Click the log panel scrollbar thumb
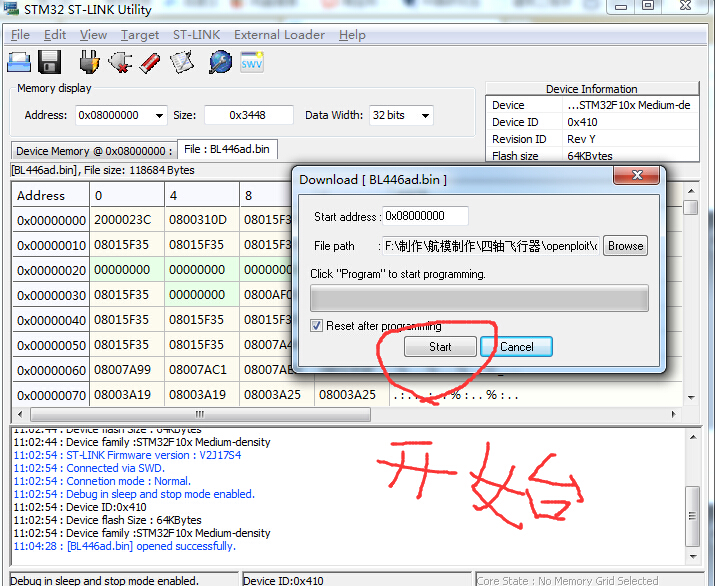 pos(693,516)
